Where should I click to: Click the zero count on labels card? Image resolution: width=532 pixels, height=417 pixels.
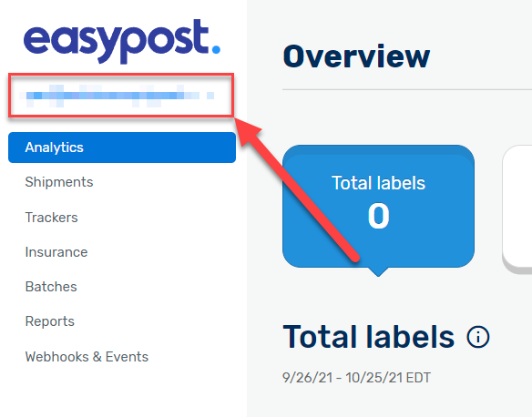click(x=378, y=216)
